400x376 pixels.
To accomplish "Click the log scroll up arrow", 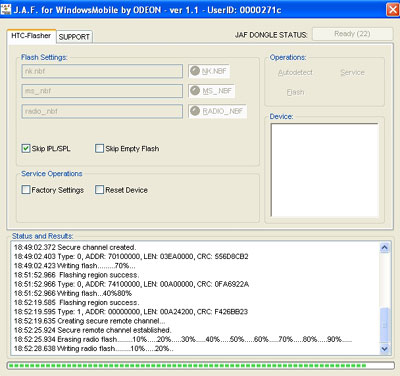I will 384,248.
